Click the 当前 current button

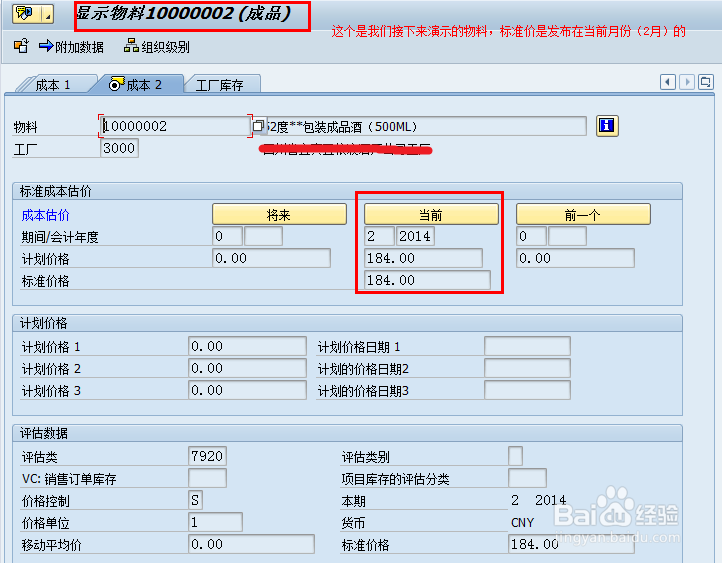(x=431, y=215)
